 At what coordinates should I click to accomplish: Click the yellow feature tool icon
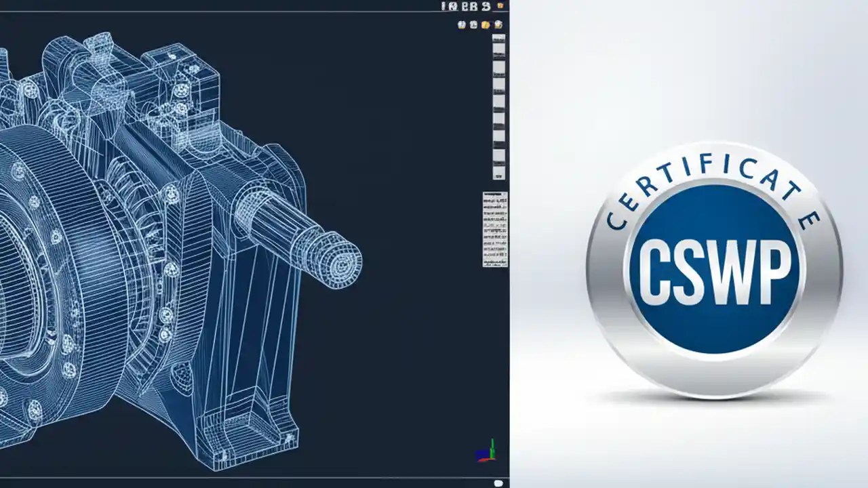(486, 24)
